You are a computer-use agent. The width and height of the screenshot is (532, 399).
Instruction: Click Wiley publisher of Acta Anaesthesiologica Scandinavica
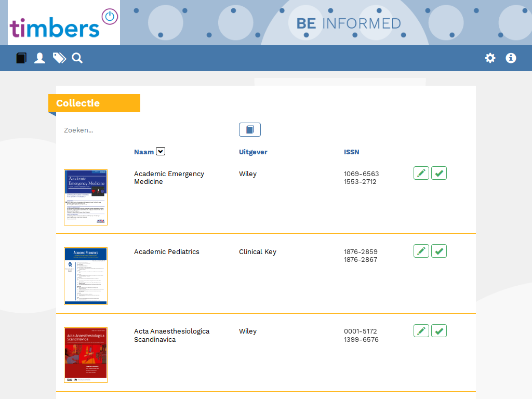(x=248, y=331)
